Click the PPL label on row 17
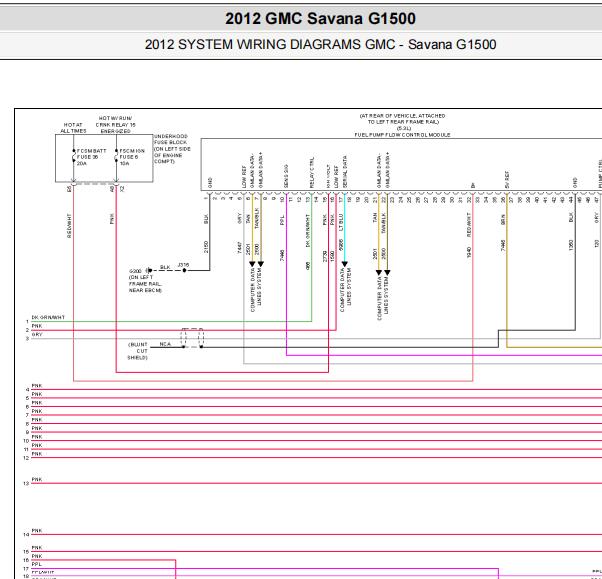 [x=37, y=564]
